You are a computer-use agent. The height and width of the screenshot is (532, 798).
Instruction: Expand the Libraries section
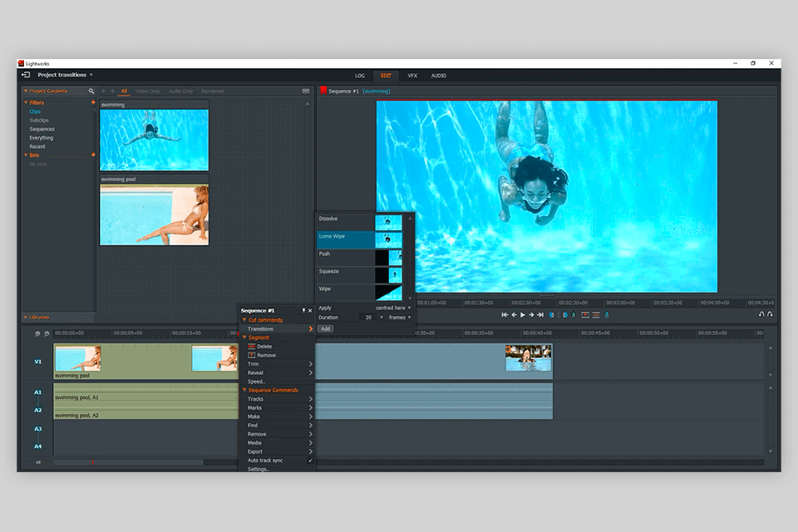coord(40,317)
